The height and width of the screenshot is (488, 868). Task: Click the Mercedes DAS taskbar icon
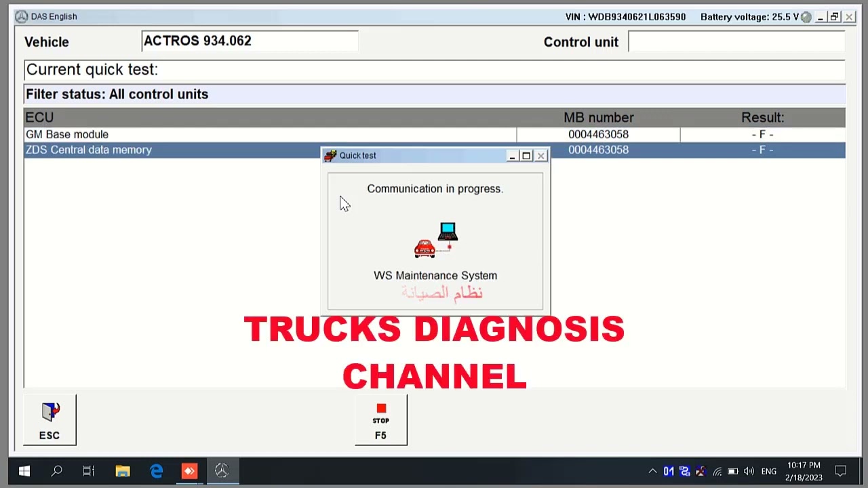[x=222, y=471]
